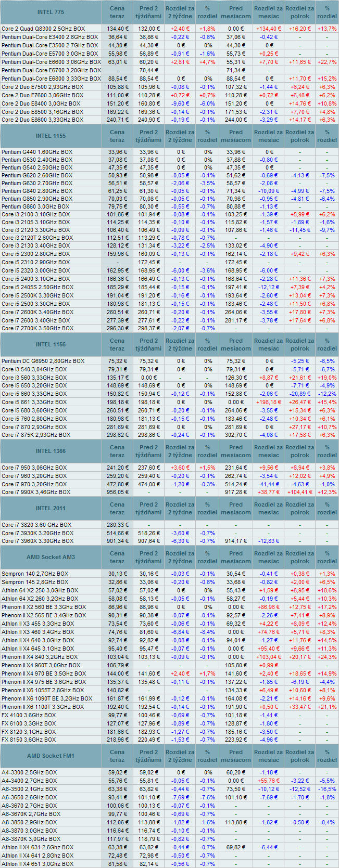
Task: Click the 134,40 € price of Core 2 Quad Q8300
Action: tap(117, 29)
